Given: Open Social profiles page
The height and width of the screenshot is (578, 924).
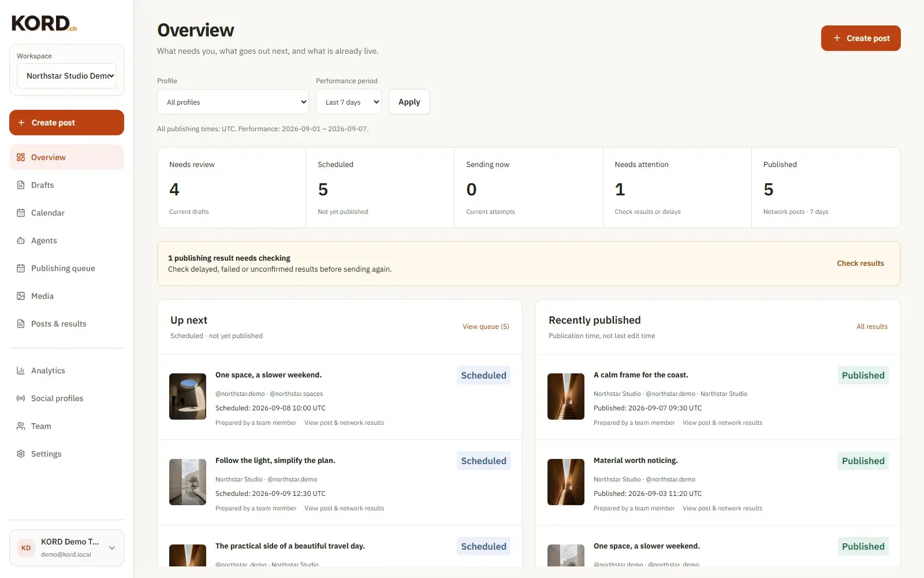Looking at the screenshot, I should [x=66, y=398].
